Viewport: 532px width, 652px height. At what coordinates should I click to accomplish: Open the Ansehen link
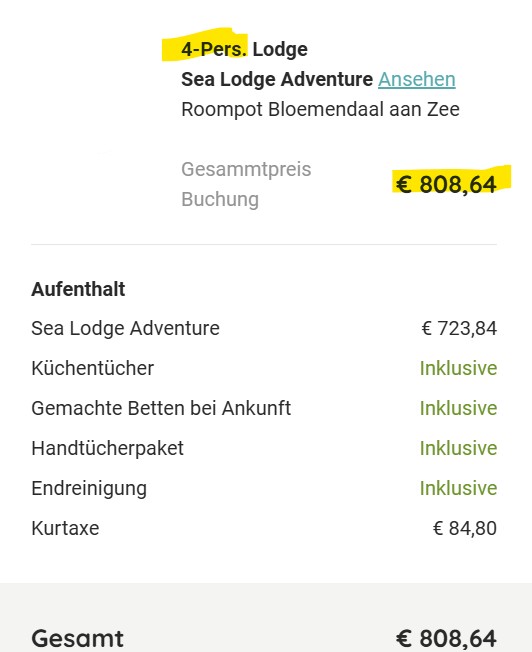point(416,79)
